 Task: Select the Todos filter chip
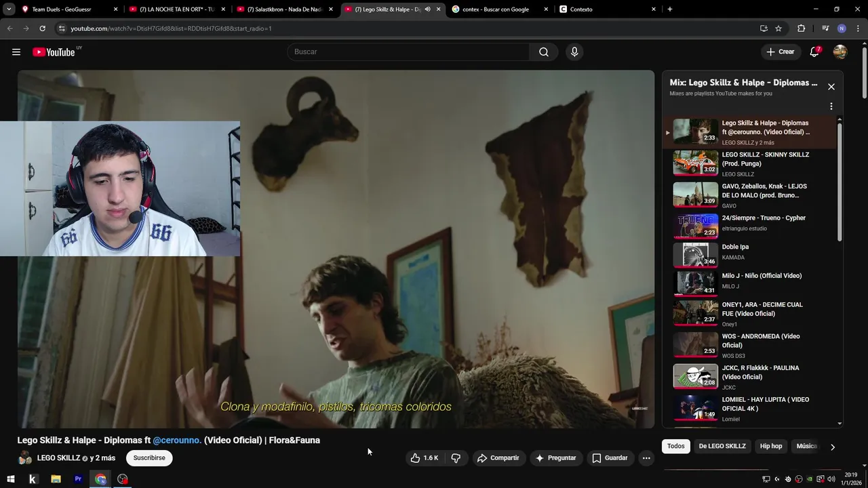tap(675, 446)
